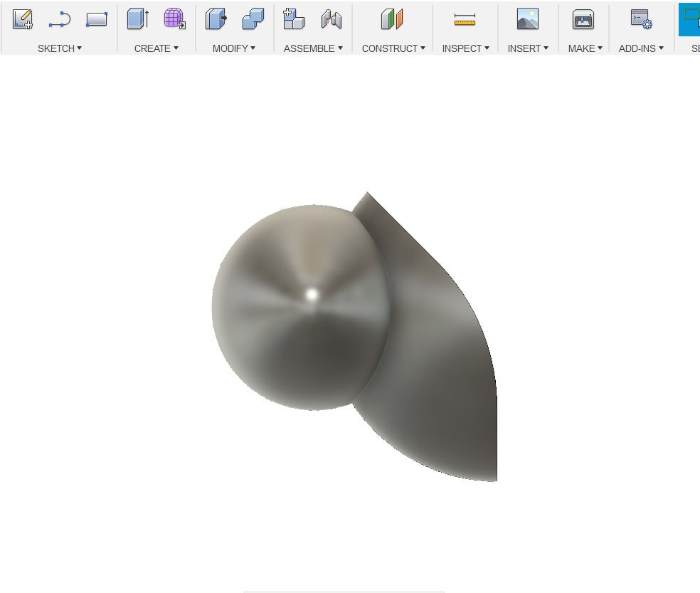Open the Scripts and Add-Ins icon

641,20
